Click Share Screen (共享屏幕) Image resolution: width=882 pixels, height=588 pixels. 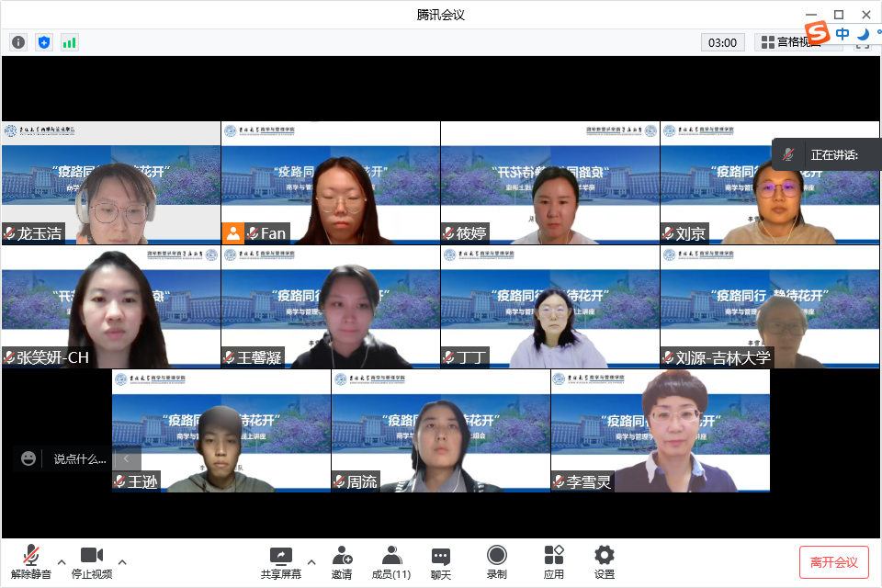click(280, 561)
